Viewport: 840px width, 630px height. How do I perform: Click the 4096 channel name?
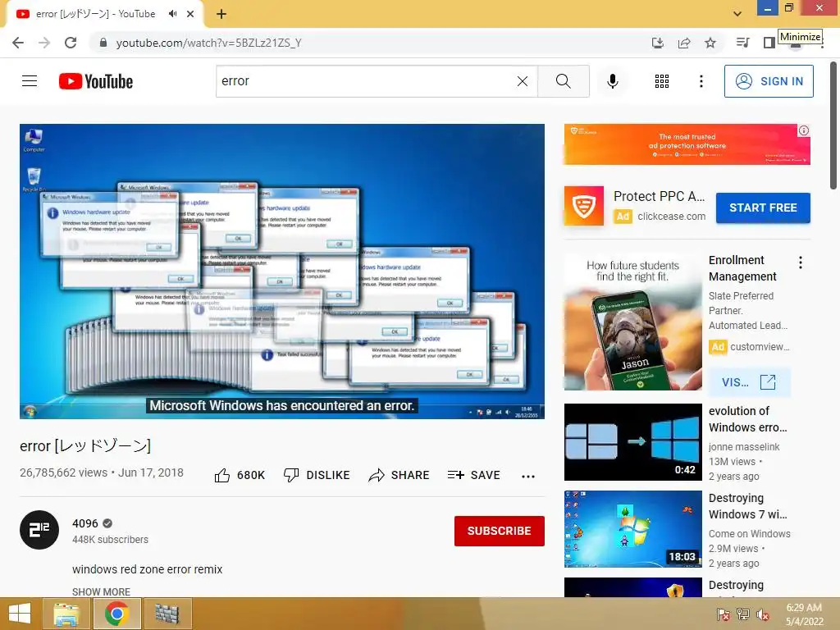pos(85,523)
